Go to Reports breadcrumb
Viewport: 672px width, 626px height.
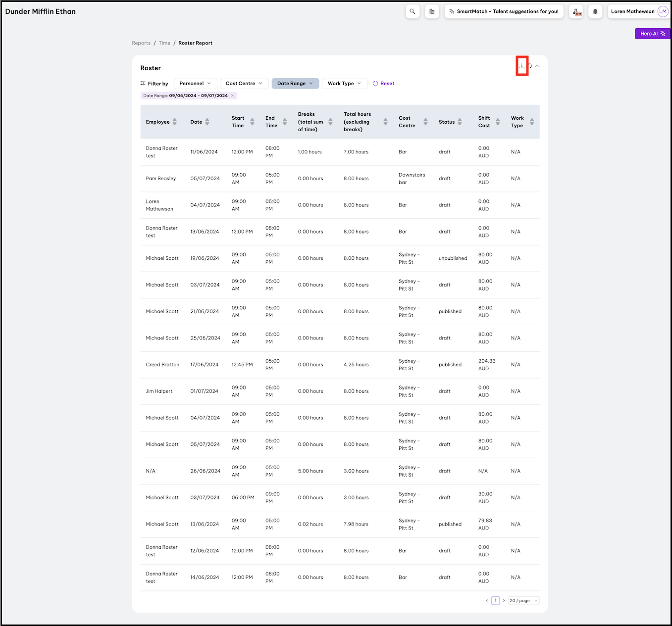point(141,43)
